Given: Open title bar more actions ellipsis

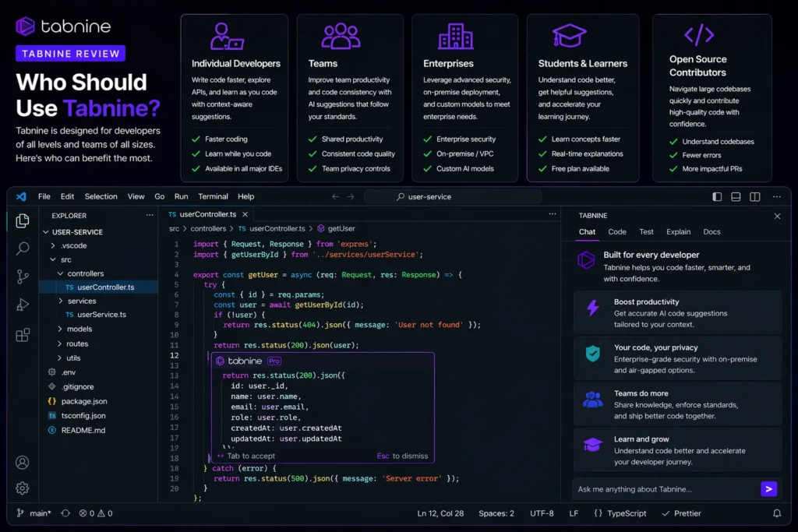Looking at the screenshot, I should [x=777, y=197].
